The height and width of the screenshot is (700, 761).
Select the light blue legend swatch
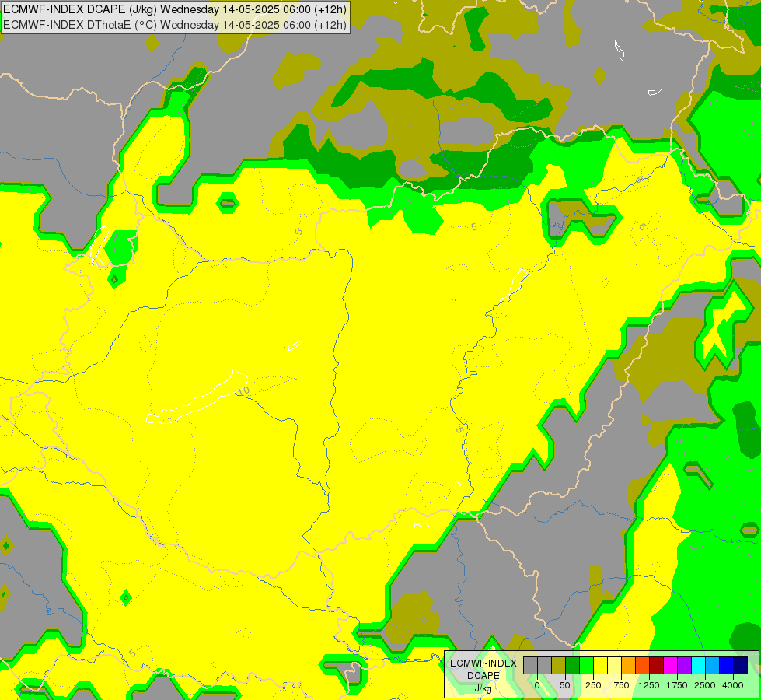pyautogui.click(x=713, y=666)
